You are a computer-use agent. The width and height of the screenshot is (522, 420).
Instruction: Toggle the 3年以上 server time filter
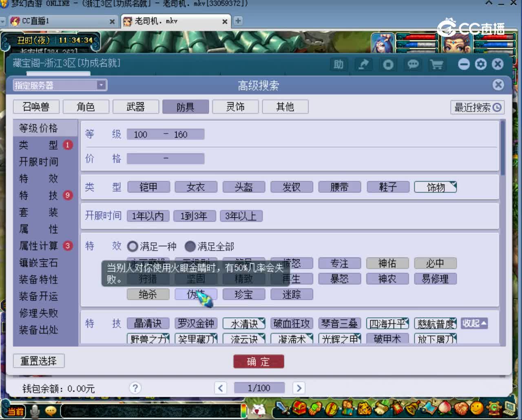click(x=241, y=216)
